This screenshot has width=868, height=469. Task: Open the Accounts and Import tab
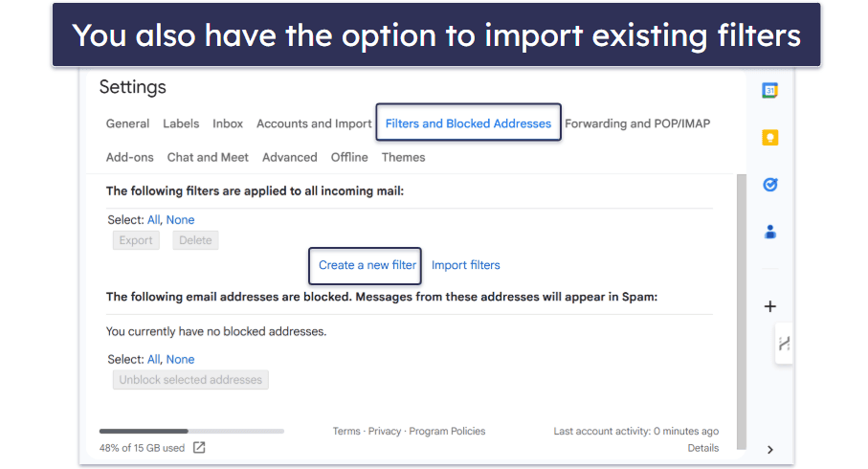tap(314, 123)
